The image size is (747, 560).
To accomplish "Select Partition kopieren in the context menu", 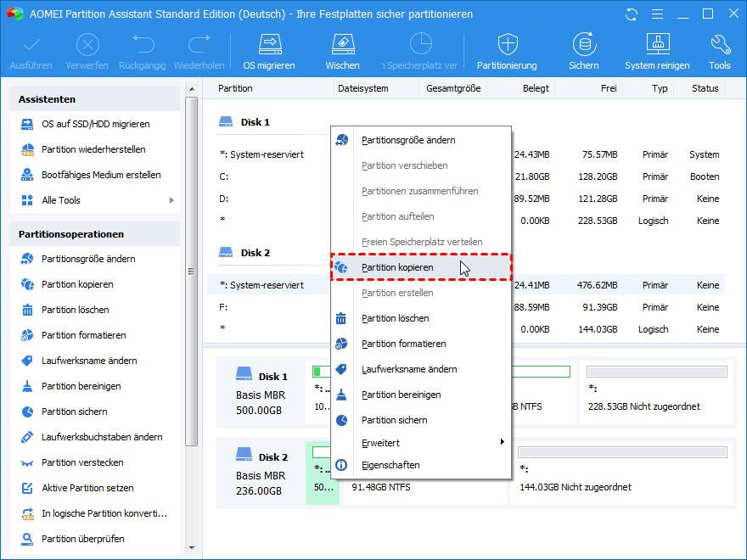I will [421, 267].
